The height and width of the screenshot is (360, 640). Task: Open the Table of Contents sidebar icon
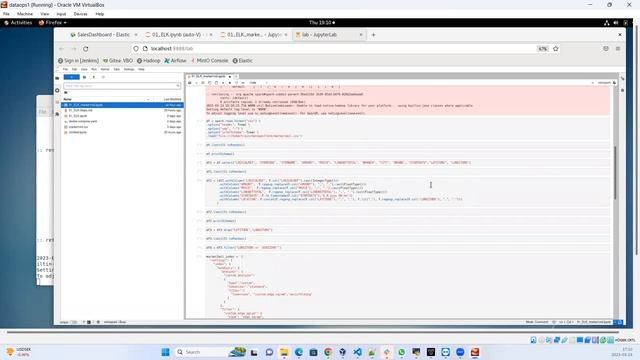[57, 102]
